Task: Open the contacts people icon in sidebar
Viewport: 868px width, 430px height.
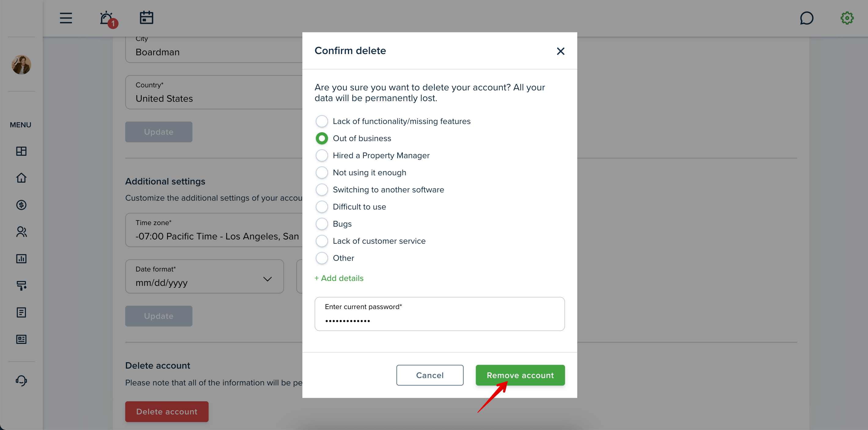Action: (21, 232)
